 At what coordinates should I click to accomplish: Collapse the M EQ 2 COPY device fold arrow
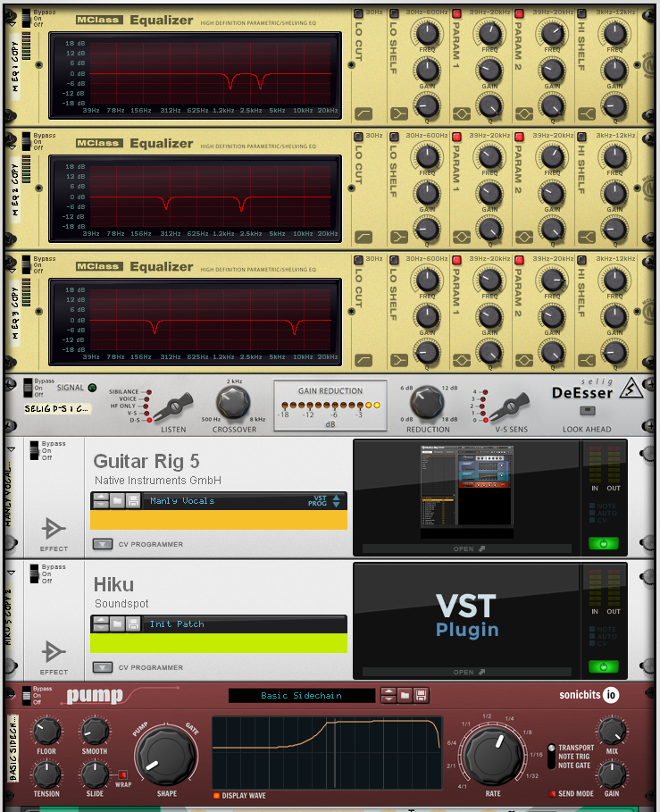(x=11, y=146)
